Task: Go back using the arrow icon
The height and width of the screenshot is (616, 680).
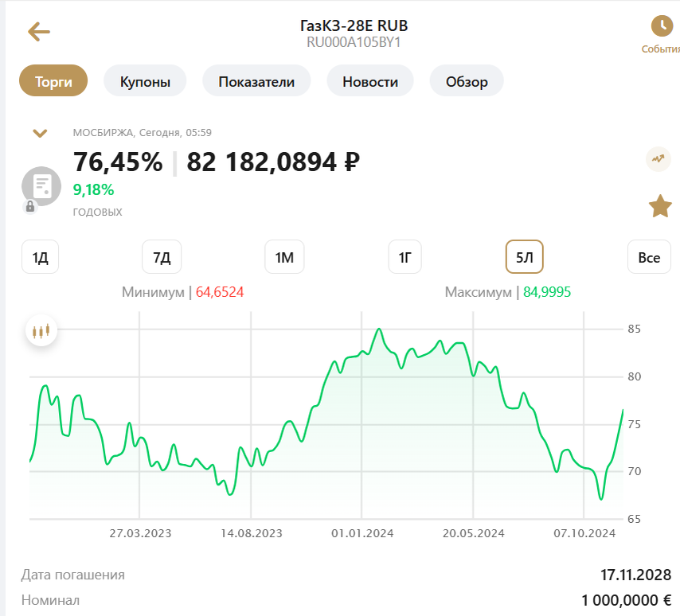Action: point(39,32)
